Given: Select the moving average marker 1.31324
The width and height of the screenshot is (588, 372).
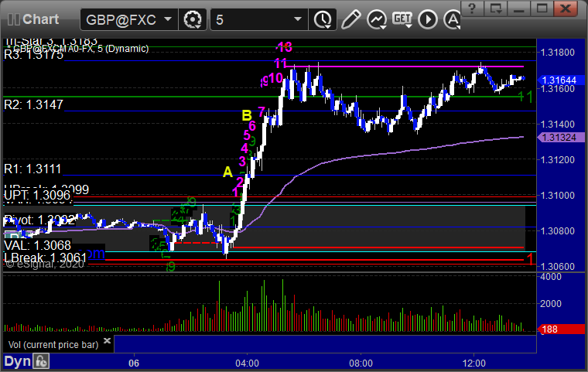Looking at the screenshot, I should 561,138.
